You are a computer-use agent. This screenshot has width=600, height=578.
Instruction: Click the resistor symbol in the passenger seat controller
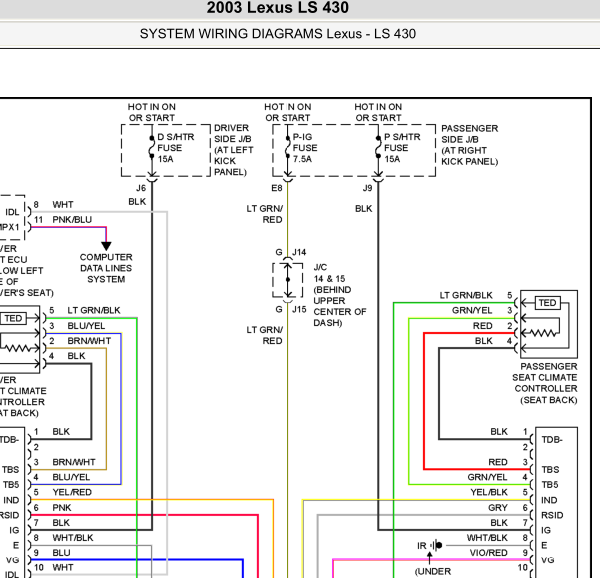[x=544, y=333]
